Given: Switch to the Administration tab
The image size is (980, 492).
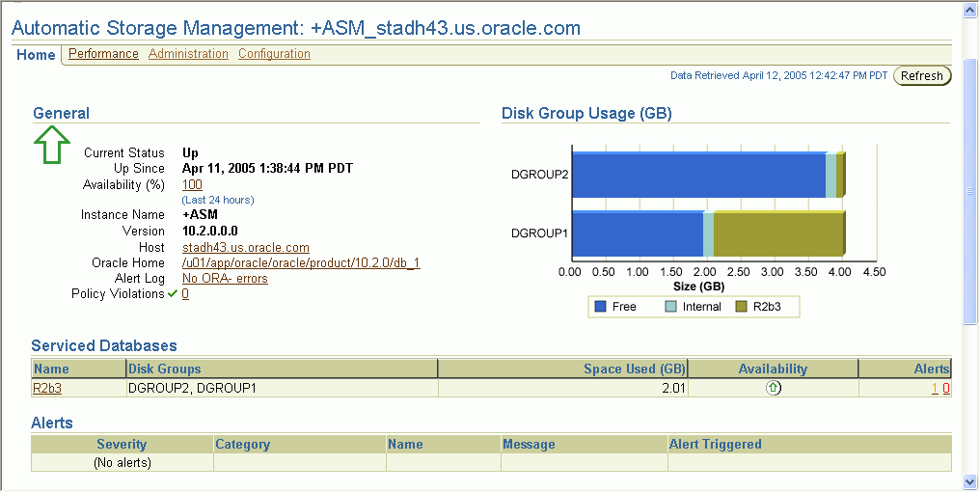Looking at the screenshot, I should click(x=188, y=54).
